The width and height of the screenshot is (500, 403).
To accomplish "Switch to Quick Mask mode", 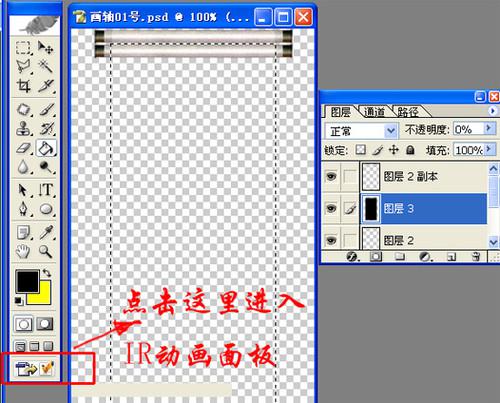I will point(45,323).
